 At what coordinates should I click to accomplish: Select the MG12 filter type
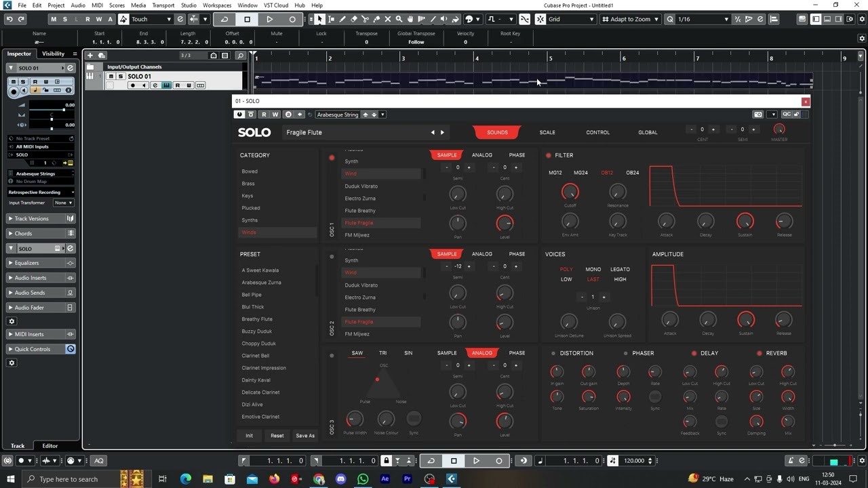tap(555, 173)
